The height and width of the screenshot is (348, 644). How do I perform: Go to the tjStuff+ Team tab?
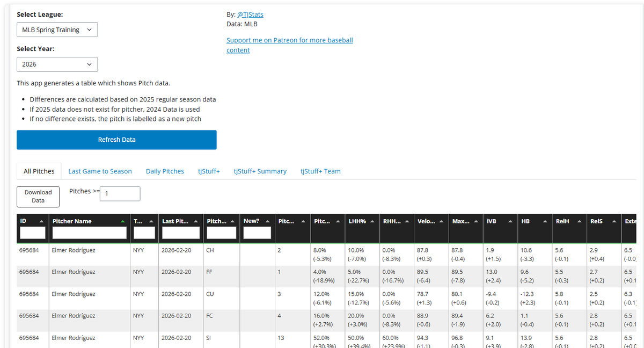[320, 171]
